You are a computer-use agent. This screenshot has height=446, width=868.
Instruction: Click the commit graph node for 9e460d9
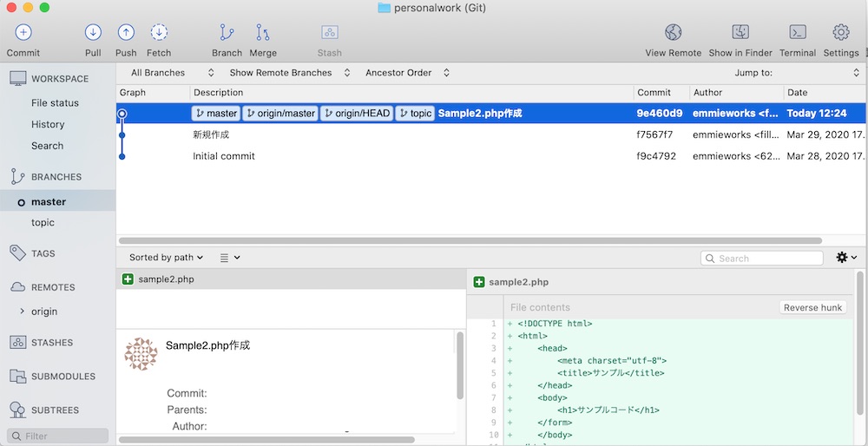pyautogui.click(x=122, y=114)
